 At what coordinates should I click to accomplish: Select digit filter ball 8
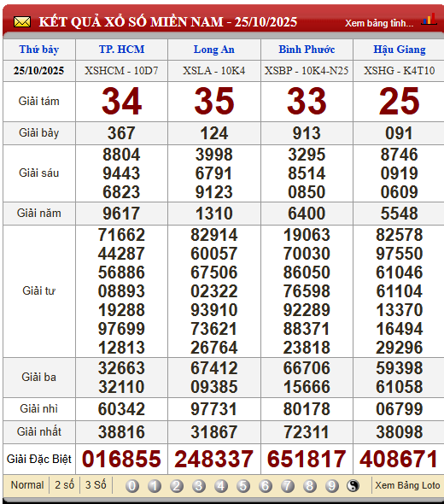click(x=310, y=486)
